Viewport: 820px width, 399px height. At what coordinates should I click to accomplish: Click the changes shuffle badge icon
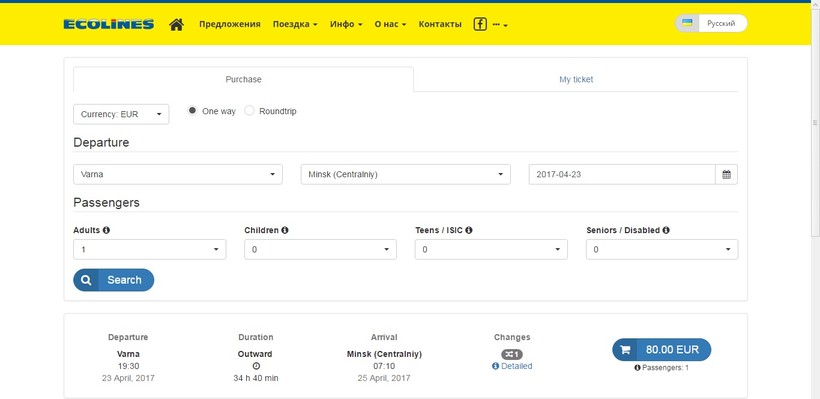(x=512, y=355)
